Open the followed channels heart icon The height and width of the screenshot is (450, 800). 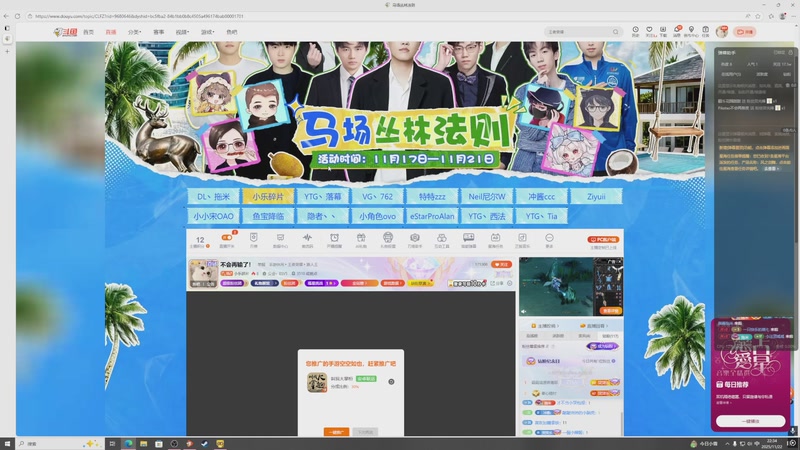649,32
